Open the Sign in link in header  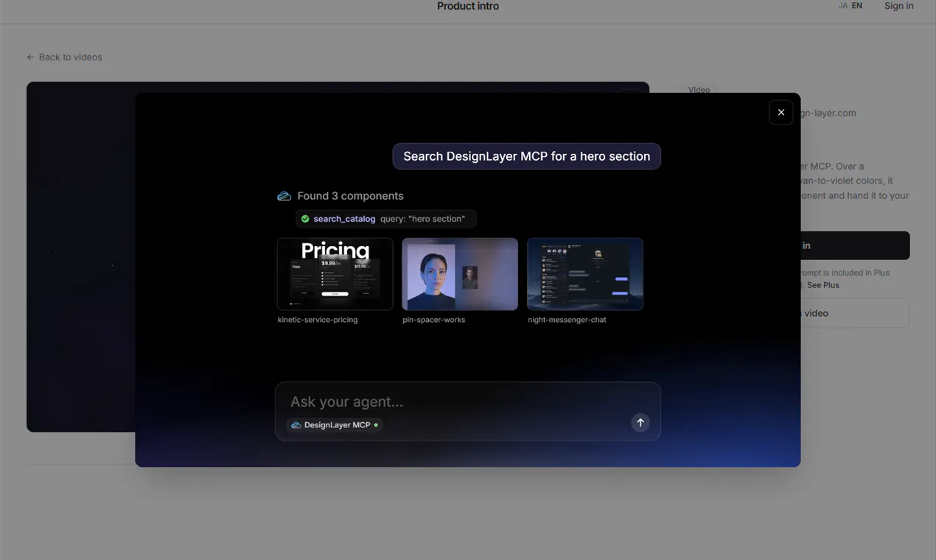tap(898, 6)
